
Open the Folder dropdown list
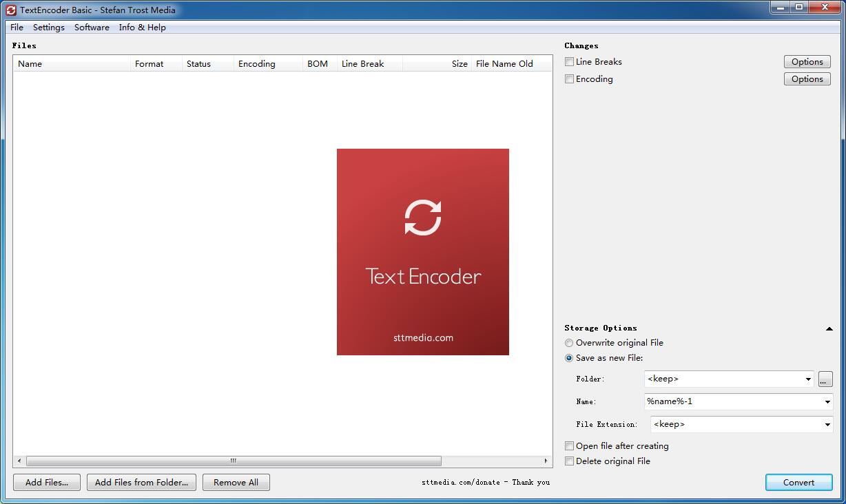pyautogui.click(x=808, y=379)
